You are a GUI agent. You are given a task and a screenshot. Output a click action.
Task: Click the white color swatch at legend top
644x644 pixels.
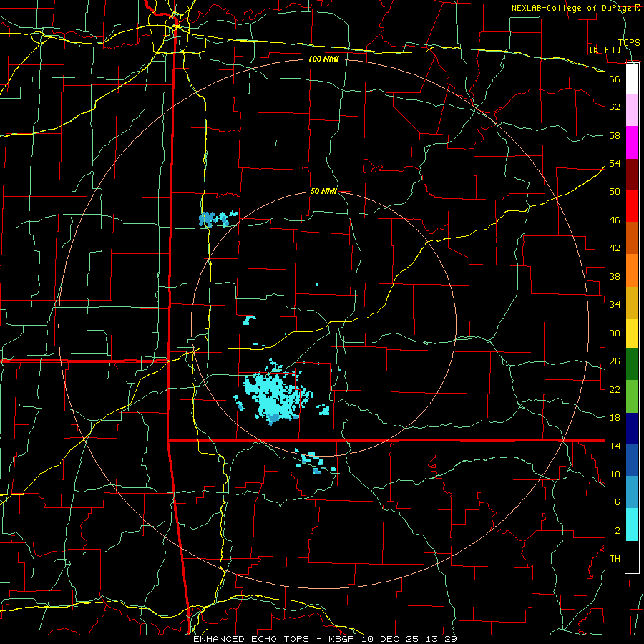pos(632,79)
